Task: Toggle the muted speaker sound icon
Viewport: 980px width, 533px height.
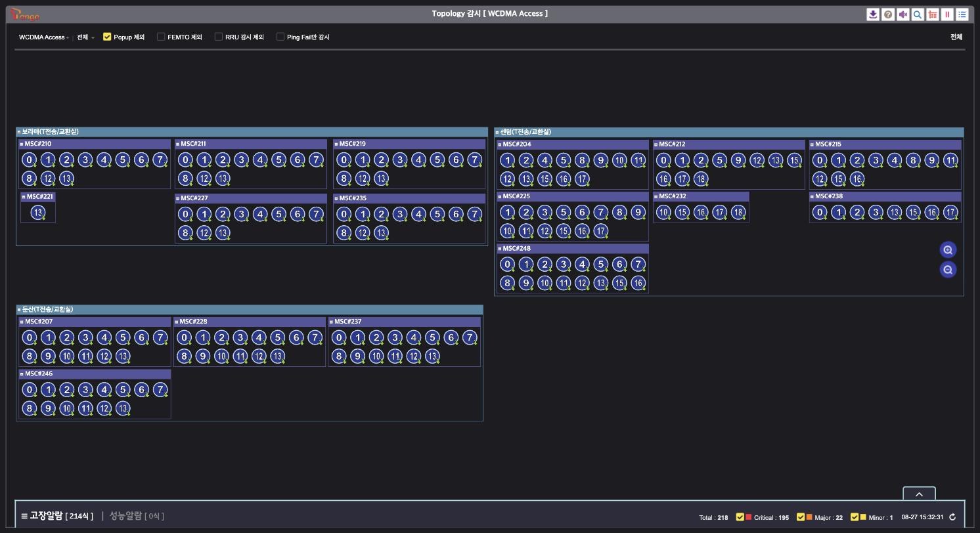Action: pos(903,14)
